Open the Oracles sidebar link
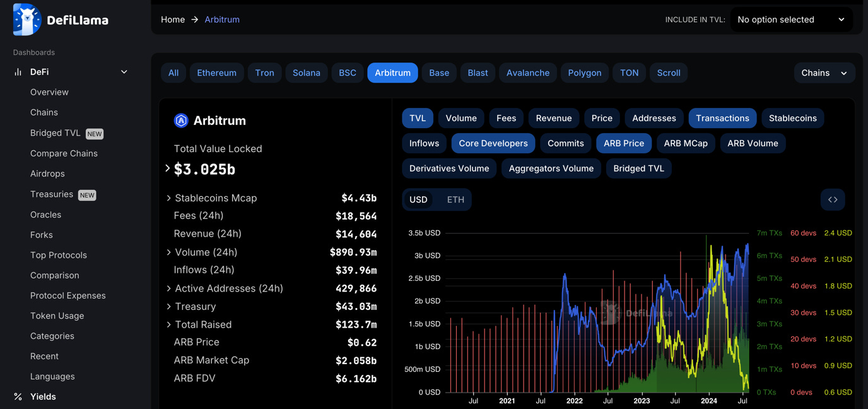This screenshot has width=868, height=409. click(x=45, y=215)
